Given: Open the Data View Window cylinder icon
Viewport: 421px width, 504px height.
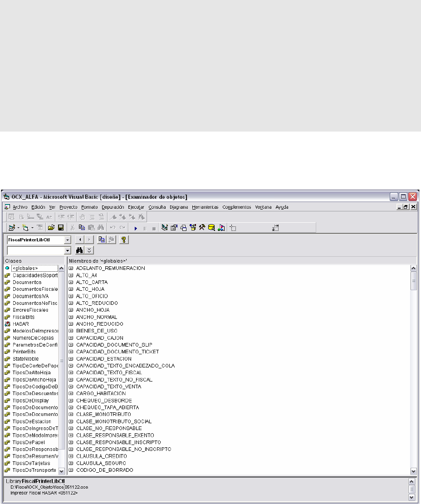Looking at the screenshot, I should click(x=211, y=228).
